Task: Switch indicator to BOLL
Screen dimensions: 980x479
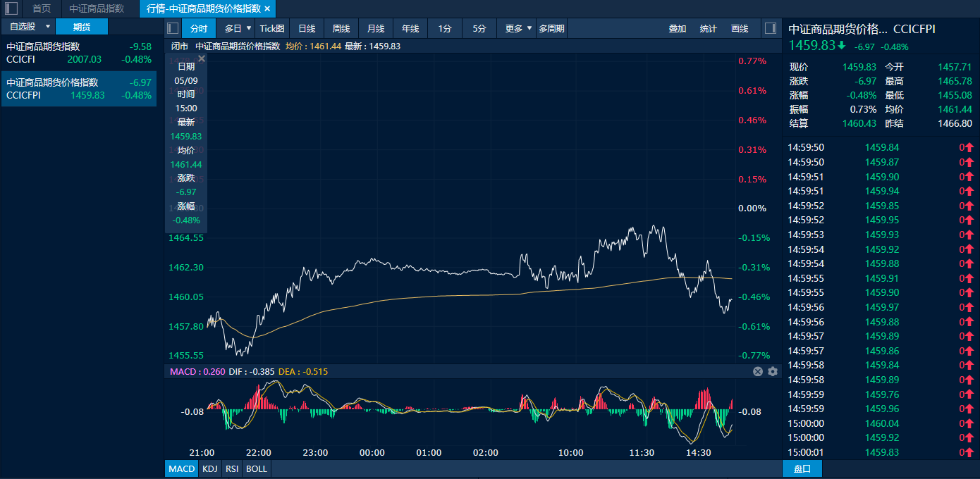Action: pyautogui.click(x=257, y=468)
